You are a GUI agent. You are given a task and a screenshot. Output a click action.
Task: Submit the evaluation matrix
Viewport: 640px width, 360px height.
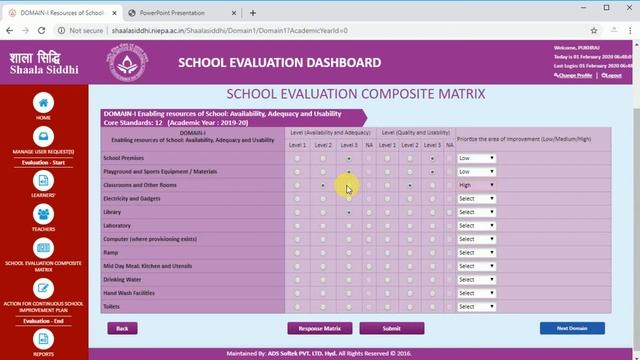pos(391,328)
